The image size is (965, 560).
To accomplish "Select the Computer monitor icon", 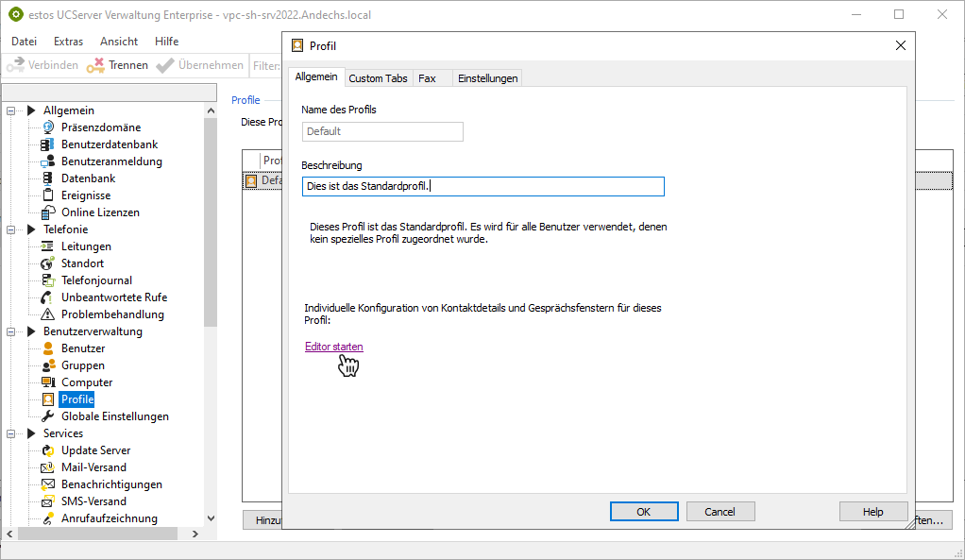I will (x=48, y=382).
